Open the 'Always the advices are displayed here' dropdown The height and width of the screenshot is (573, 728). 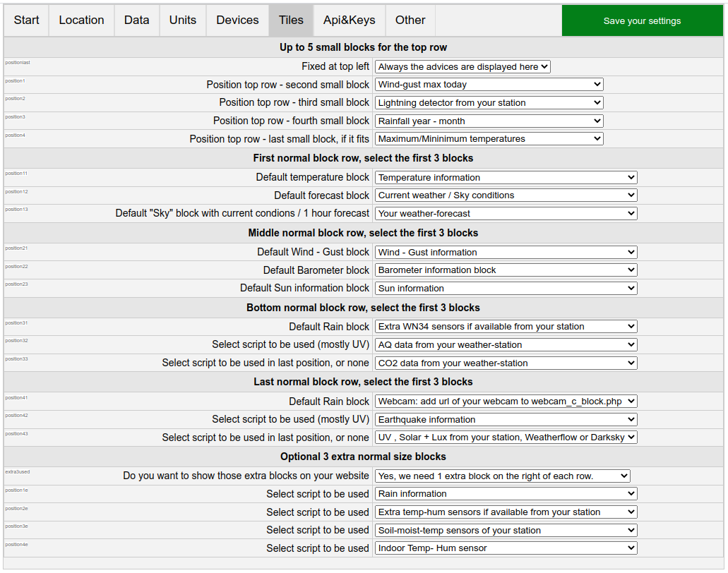[463, 67]
